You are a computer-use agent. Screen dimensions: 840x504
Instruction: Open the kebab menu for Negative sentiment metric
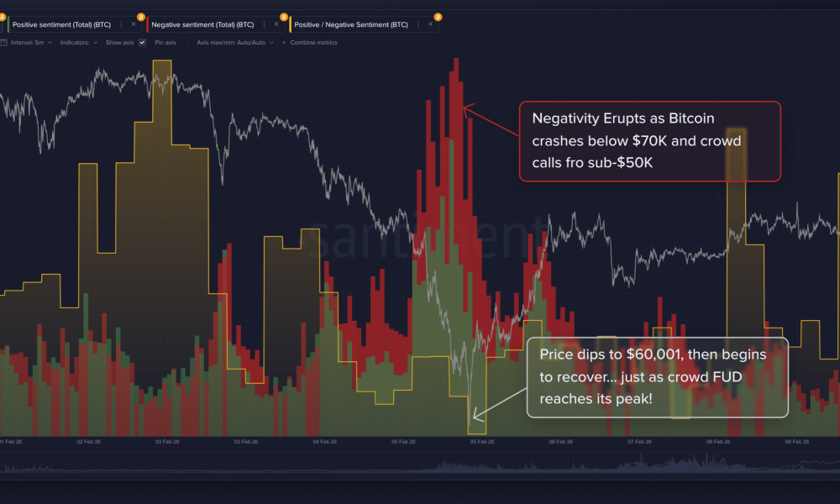click(x=265, y=24)
